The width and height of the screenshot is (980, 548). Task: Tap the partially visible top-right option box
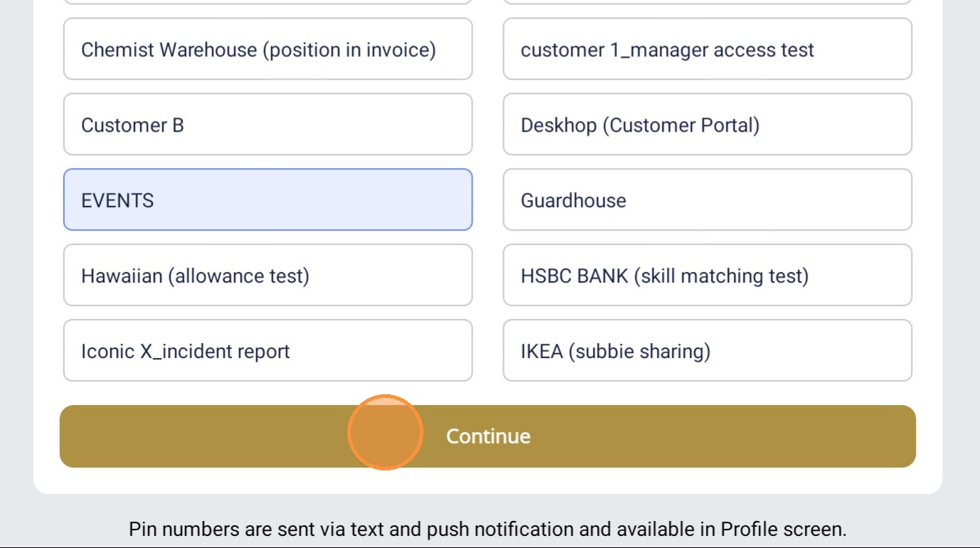pyautogui.click(x=707, y=2)
